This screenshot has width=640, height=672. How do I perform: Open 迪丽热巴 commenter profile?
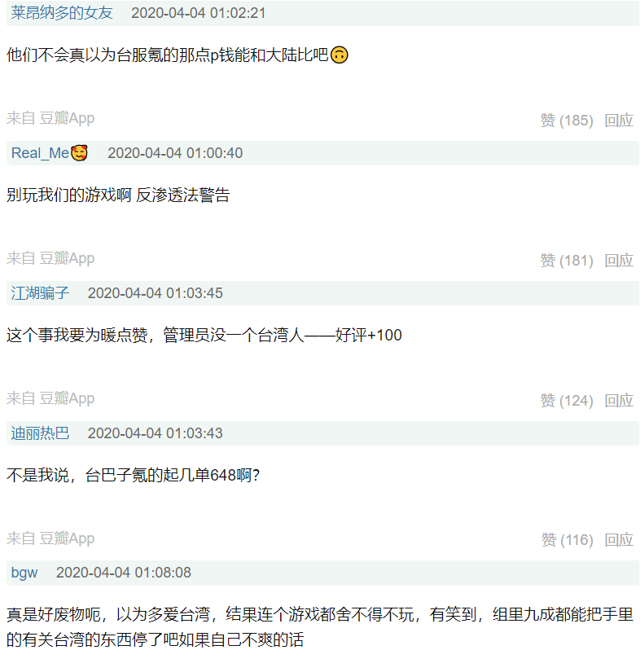[x=40, y=433]
